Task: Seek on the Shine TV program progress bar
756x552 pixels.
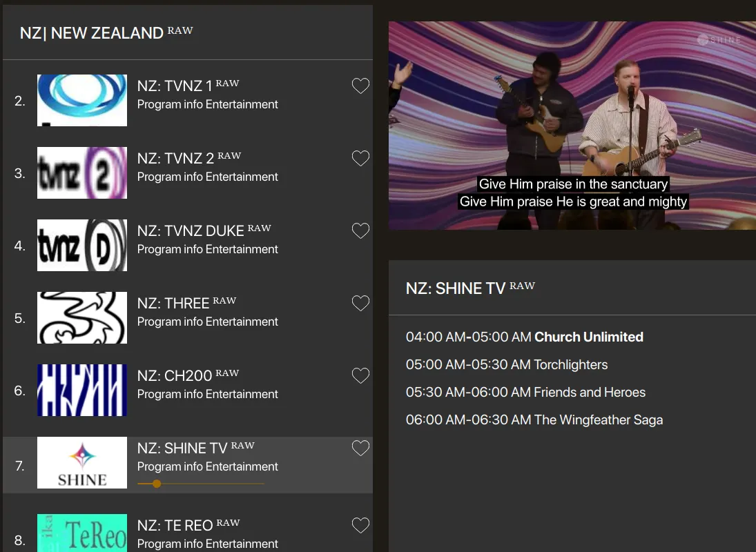Action: point(201,484)
